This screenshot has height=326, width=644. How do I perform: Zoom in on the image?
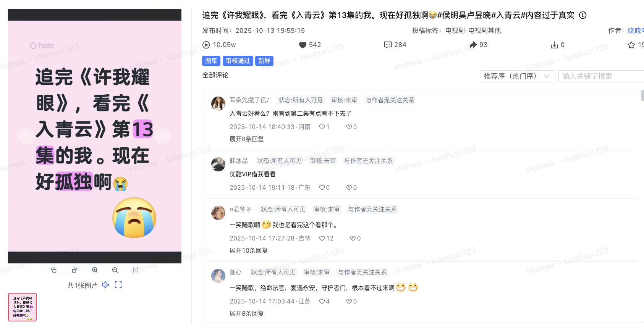pos(95,270)
